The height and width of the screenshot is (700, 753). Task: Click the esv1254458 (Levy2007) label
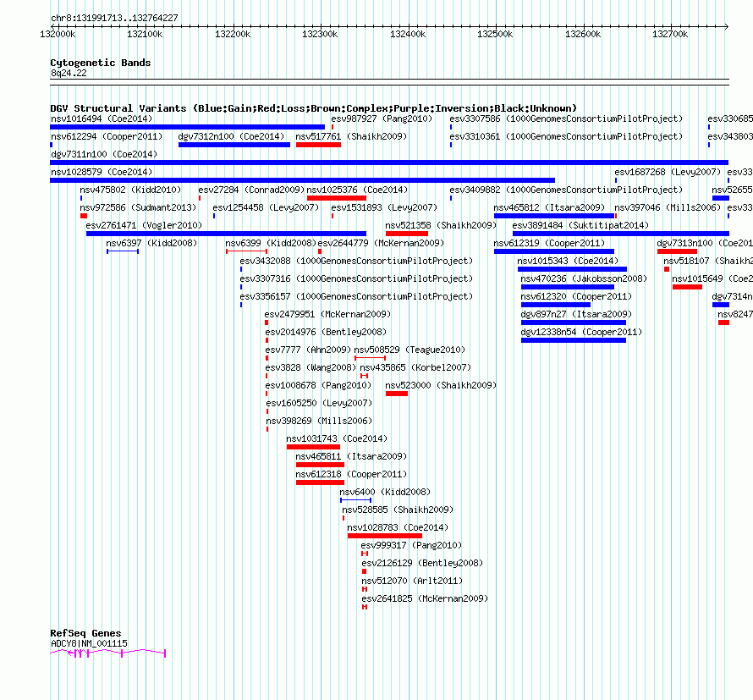266,207
